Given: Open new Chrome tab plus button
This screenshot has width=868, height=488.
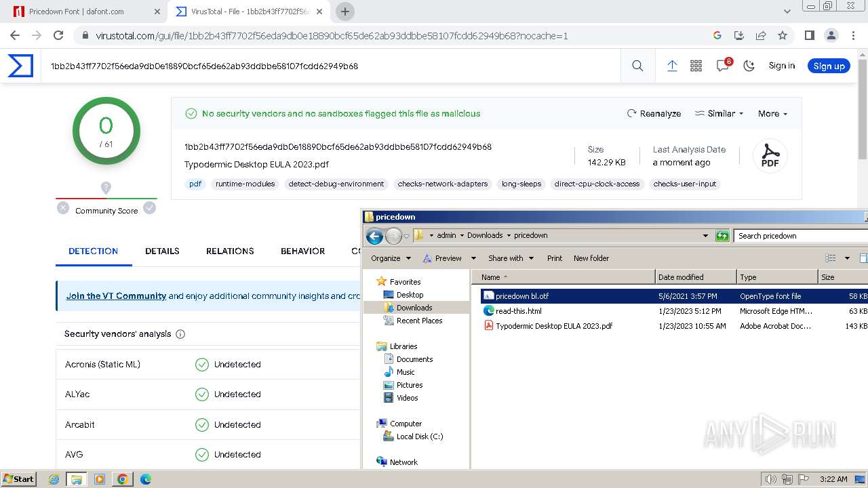Looking at the screenshot, I should pos(345,12).
